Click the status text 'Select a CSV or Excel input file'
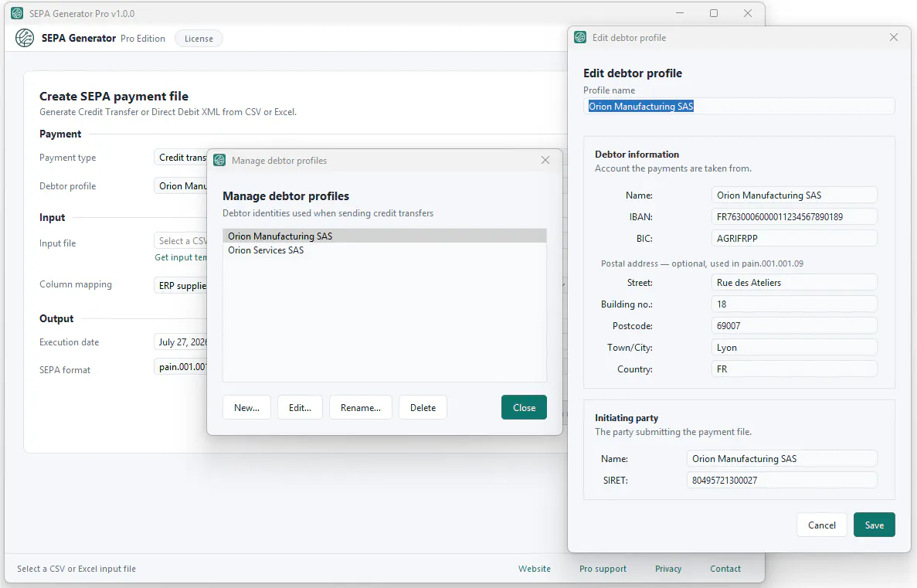This screenshot has width=917, height=588. point(76,569)
